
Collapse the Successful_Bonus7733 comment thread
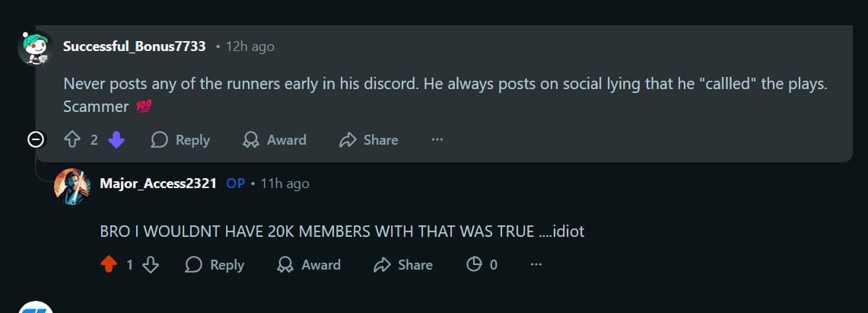tap(34, 139)
